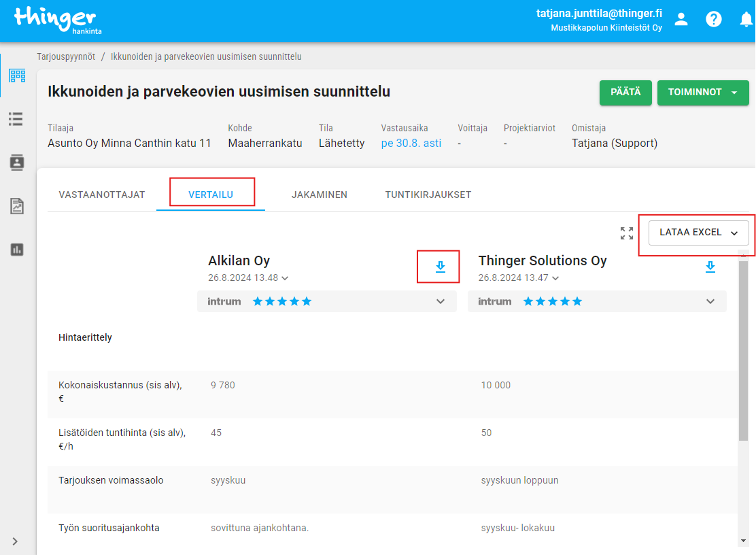Select work timing value syyskuu- lokakuu
This screenshot has width=756, height=555.
518,528
